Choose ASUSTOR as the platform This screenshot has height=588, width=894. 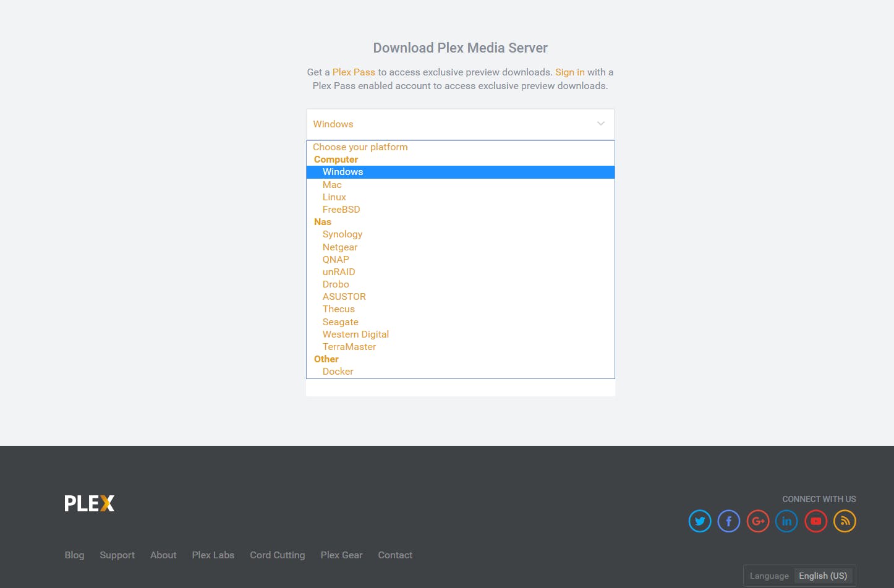[461, 297]
